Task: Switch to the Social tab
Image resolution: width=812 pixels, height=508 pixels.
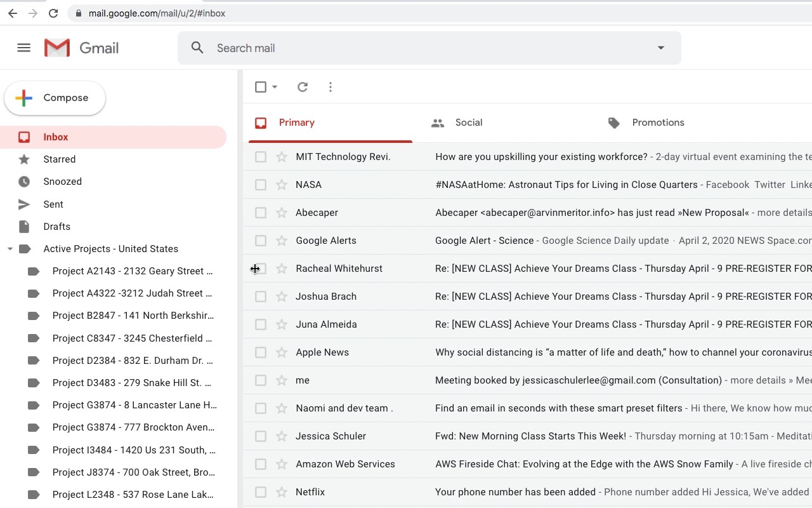Action: 468,123
